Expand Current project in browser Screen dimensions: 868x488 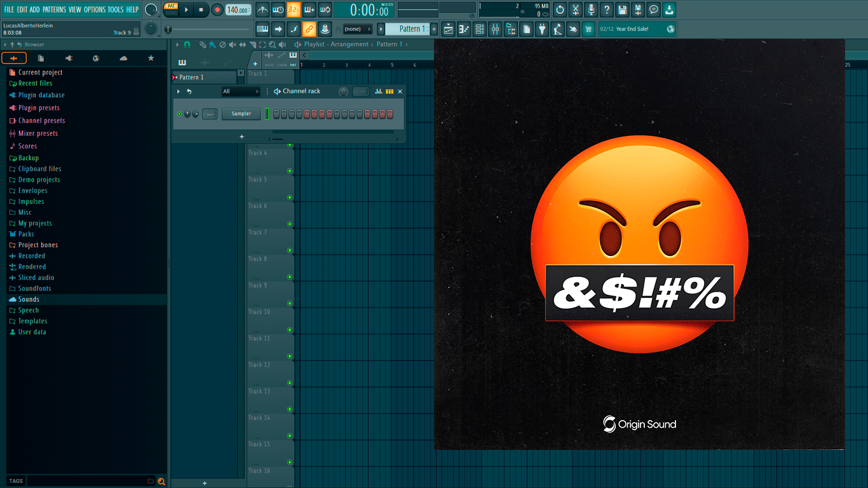[40, 72]
